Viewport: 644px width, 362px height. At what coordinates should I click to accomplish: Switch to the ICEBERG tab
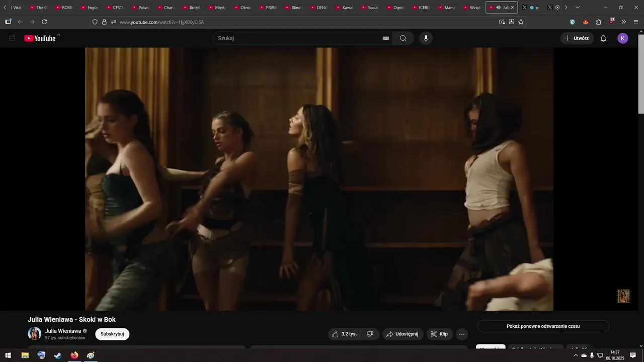point(421,8)
